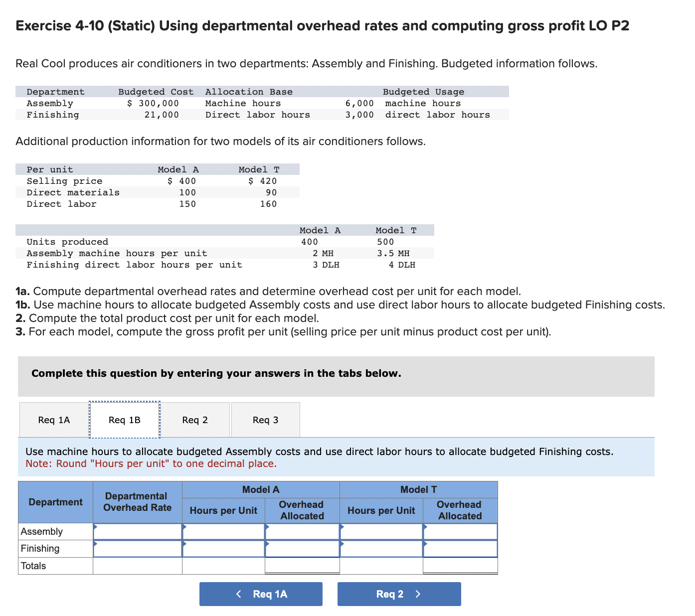Screen dimensions: 695x616
Task: Select the currently active Req 1B tab
Action: 124,419
